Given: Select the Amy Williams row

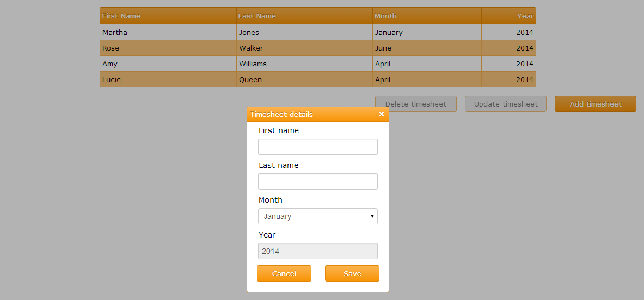Looking at the screenshot, I should point(168,64).
